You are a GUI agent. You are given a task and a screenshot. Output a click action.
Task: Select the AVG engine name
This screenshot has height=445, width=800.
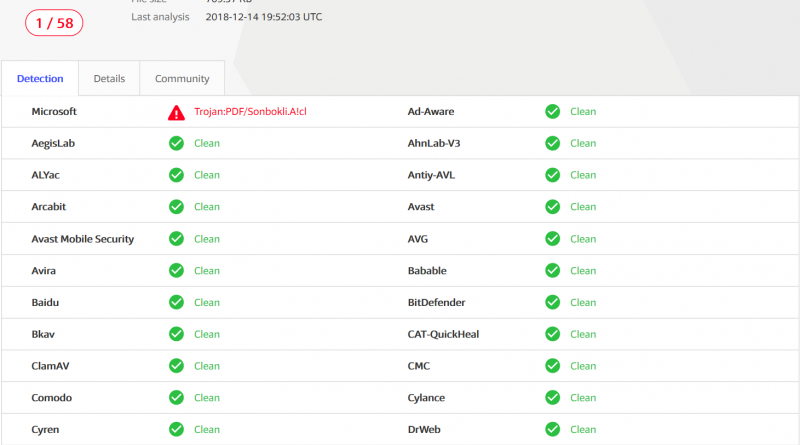tap(417, 239)
